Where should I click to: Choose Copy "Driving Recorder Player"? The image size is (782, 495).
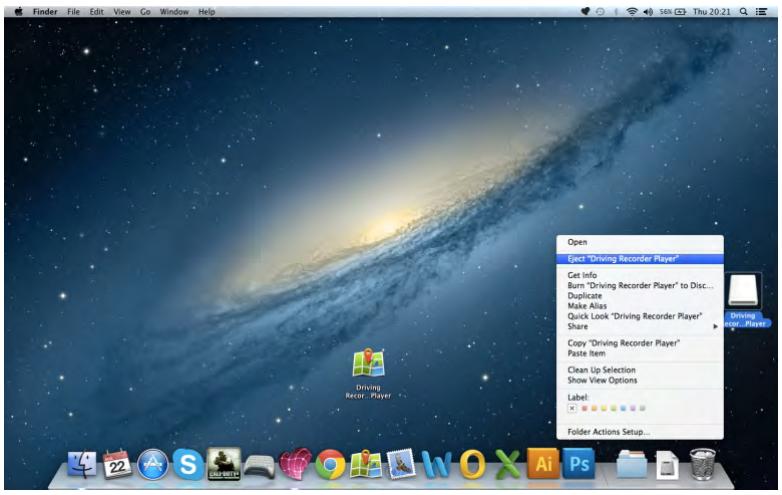(640, 343)
